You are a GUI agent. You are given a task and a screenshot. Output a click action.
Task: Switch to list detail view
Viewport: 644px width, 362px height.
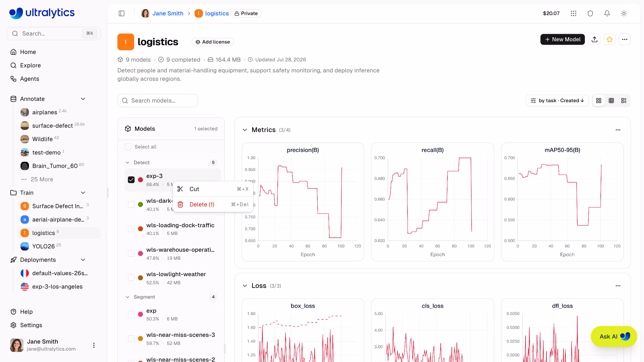tap(624, 101)
